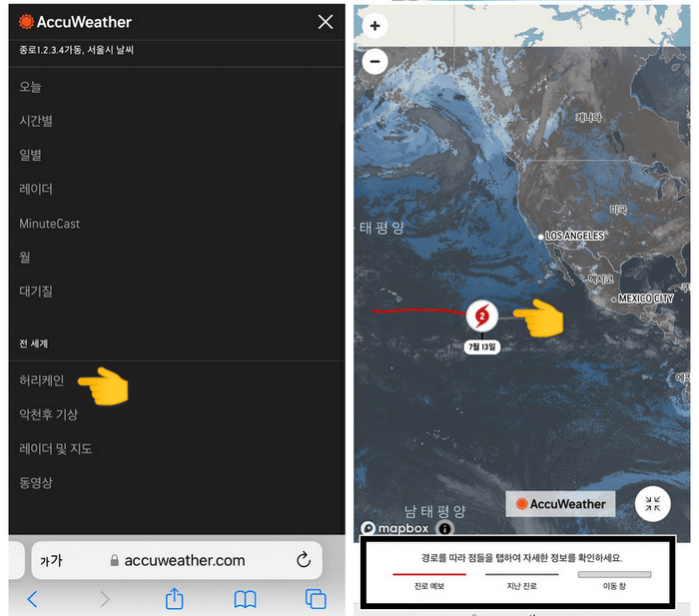
Task: Tap the Los Angeles city point
Action: [540, 237]
